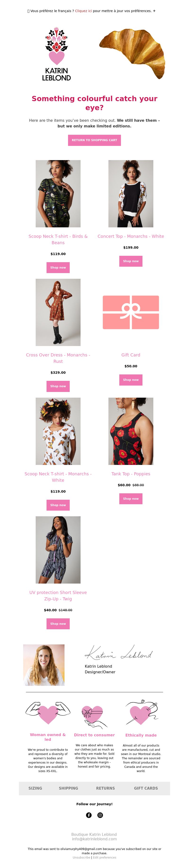
Task: Click Shop now under Gift Card
Action: pyautogui.click(x=131, y=380)
